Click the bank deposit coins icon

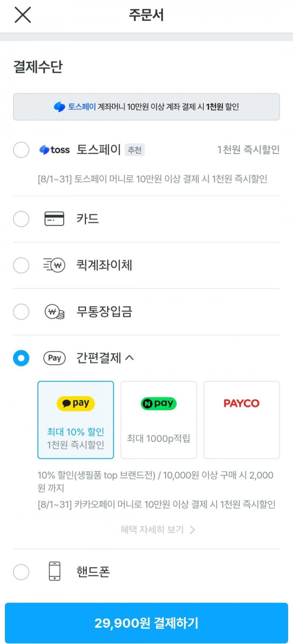(54, 311)
